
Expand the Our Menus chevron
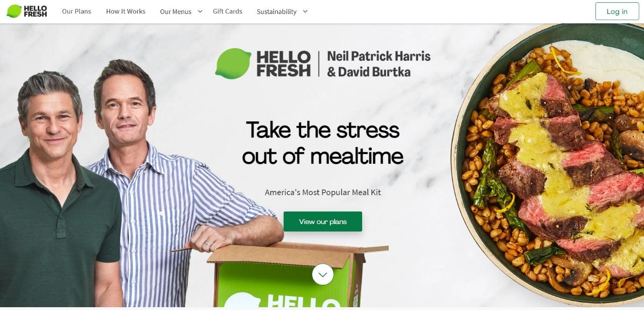(200, 11)
